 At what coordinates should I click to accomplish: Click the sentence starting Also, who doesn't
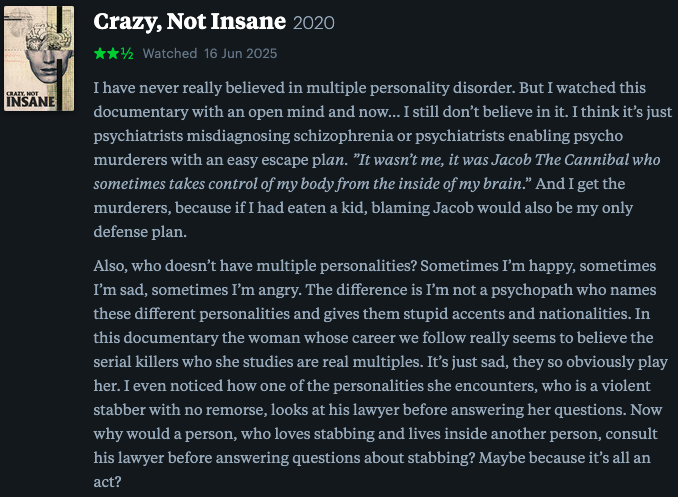tap(255, 266)
